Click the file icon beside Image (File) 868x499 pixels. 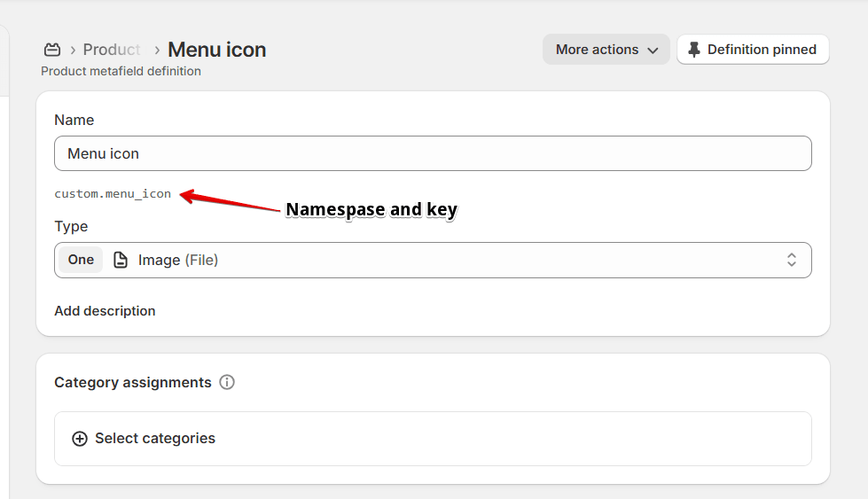click(x=120, y=260)
